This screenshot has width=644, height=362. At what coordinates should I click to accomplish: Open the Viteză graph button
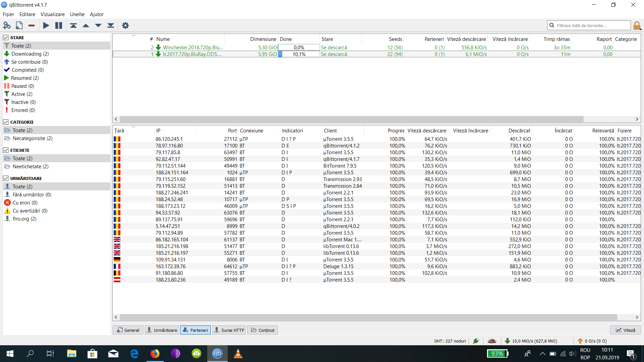[625, 330]
